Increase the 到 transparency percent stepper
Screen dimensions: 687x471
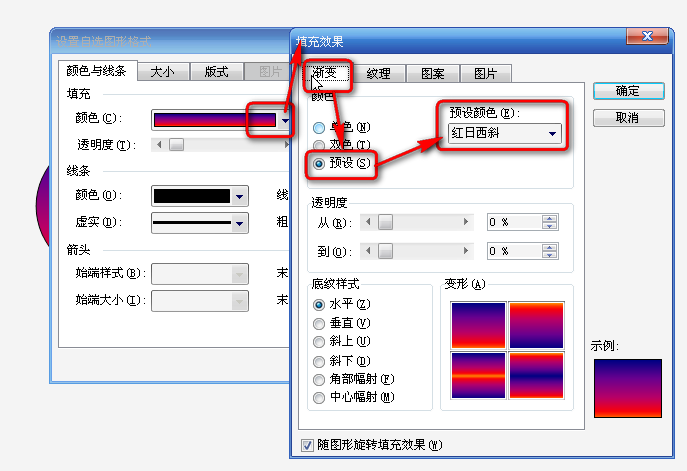(548, 246)
